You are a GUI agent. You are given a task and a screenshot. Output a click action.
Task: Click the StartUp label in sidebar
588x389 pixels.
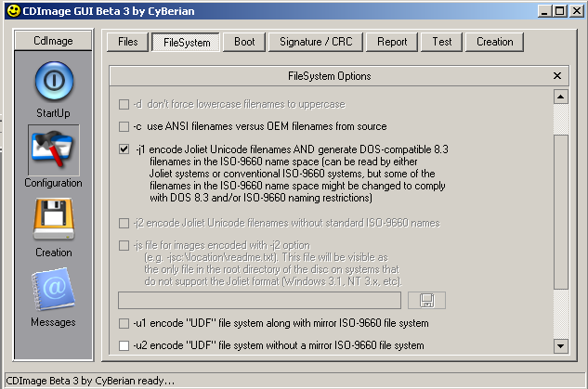(53, 113)
